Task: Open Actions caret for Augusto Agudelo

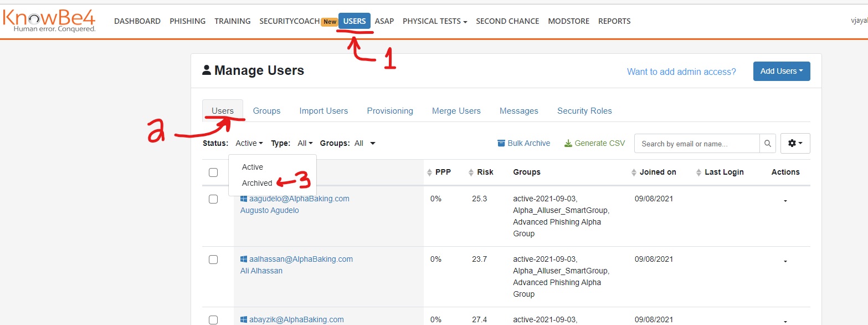Action: [x=785, y=201]
